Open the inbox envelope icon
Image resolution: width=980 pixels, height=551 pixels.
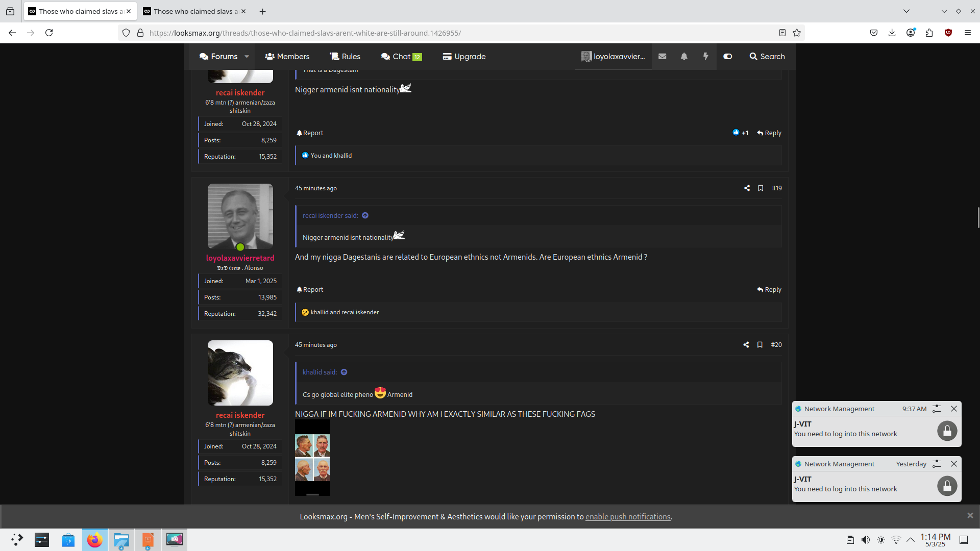tap(662, 57)
